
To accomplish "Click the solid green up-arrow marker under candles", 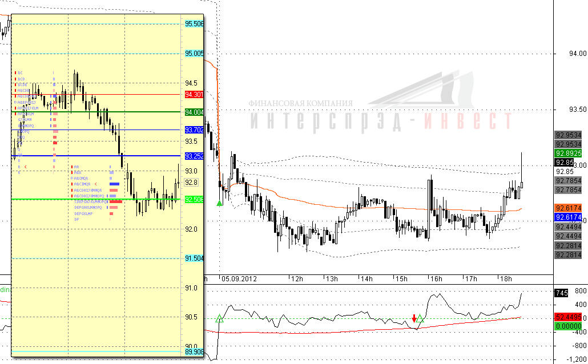I will [x=219, y=203].
